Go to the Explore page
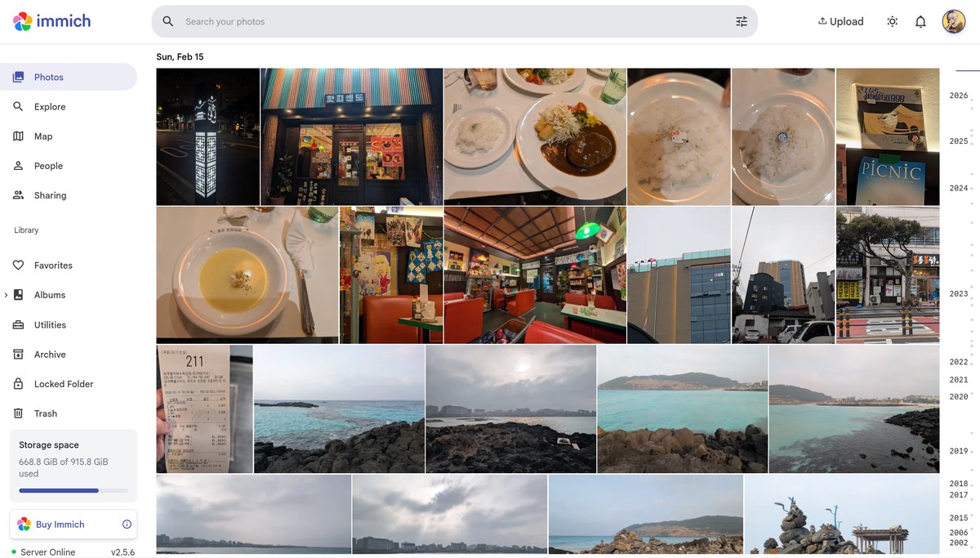Screen dimensions: 980x558 click(49, 107)
